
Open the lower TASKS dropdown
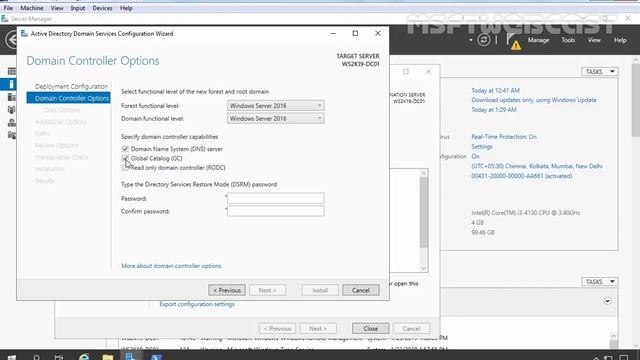pyautogui.click(x=600, y=282)
